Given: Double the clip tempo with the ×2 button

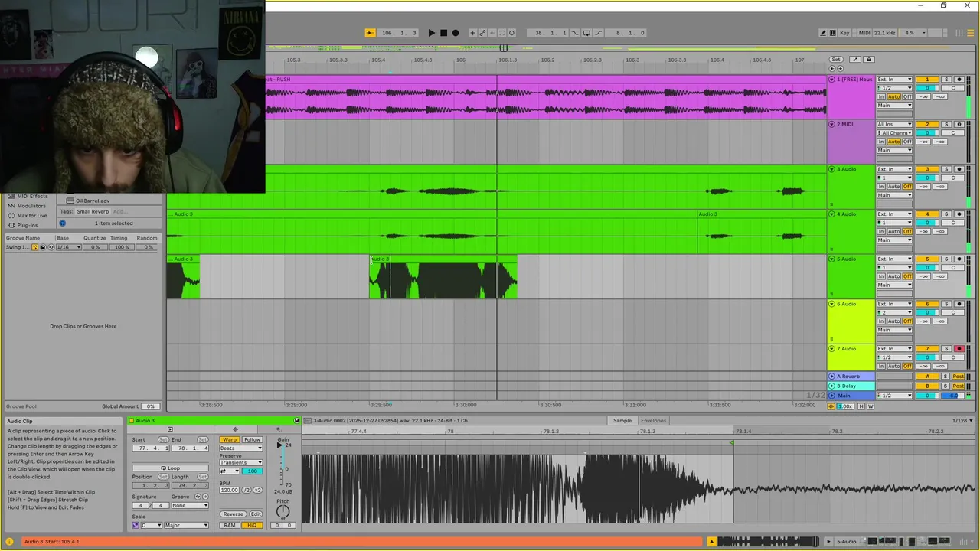Looking at the screenshot, I should pos(257,490).
